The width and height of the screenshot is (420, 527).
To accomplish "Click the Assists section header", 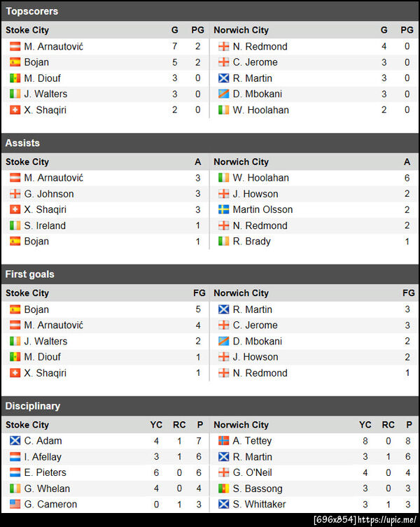I will point(22,143).
